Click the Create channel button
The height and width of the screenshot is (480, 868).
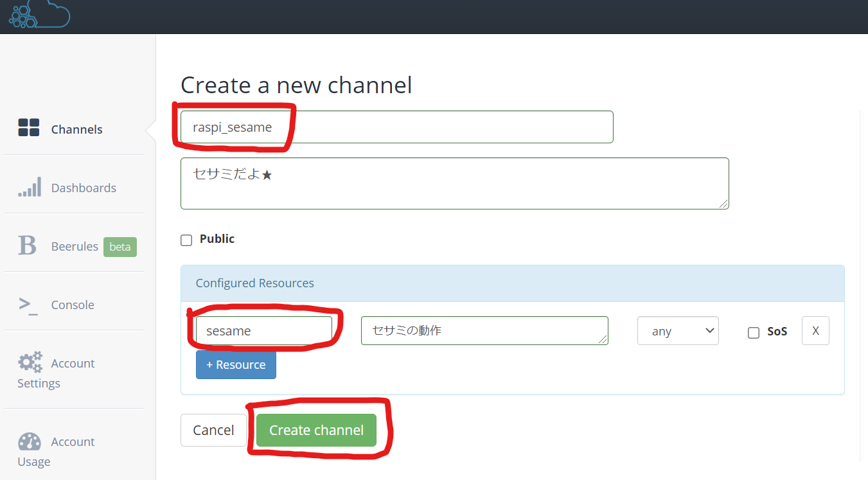[x=316, y=430]
